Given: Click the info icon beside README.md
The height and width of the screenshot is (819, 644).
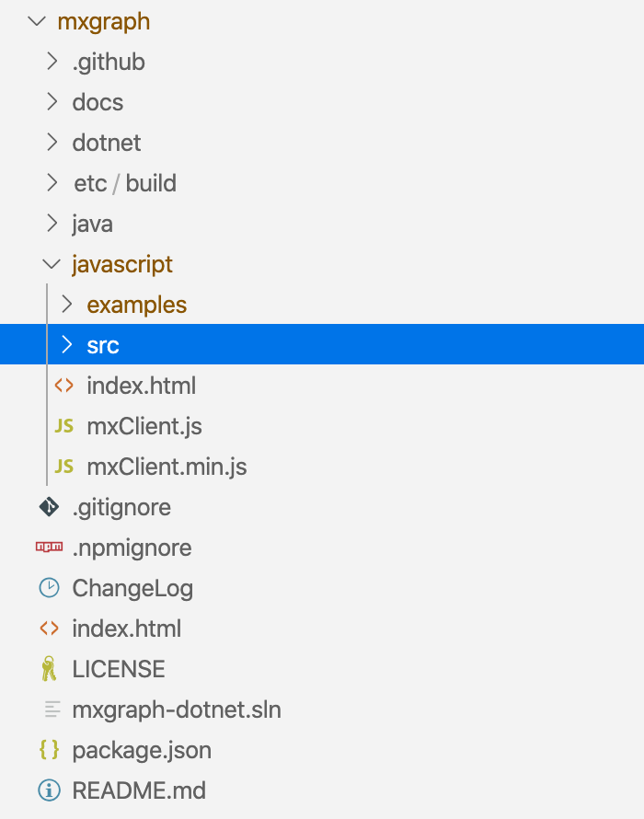Looking at the screenshot, I should [48, 790].
